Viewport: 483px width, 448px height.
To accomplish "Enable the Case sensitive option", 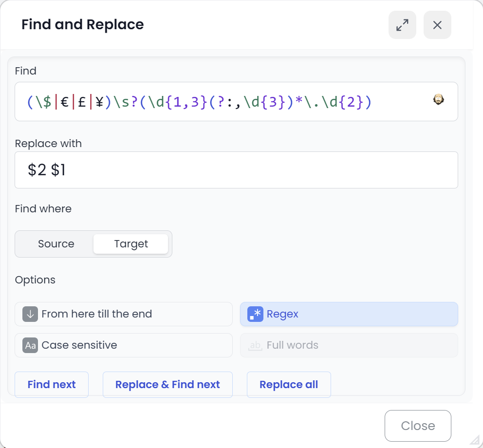I will pyautogui.click(x=123, y=345).
